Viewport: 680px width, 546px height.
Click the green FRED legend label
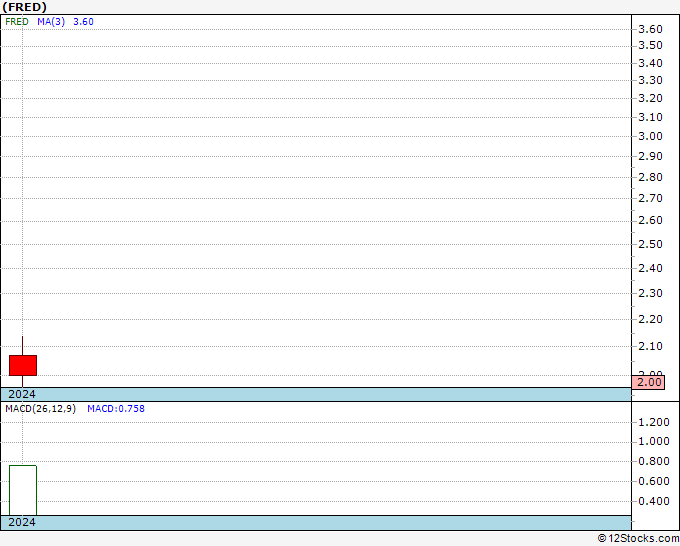[17, 22]
